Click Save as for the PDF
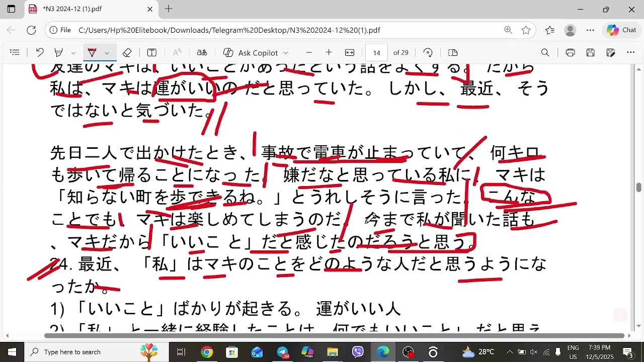This screenshot has height=362, width=644. 611,53
